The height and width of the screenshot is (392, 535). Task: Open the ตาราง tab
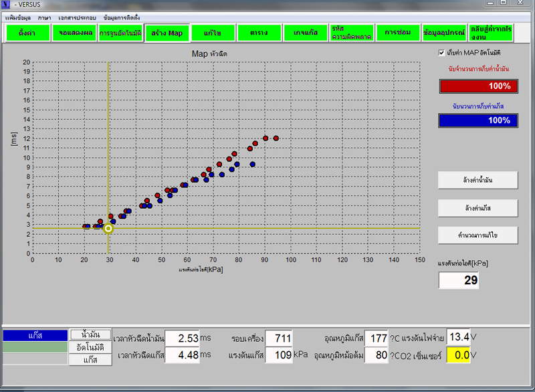click(x=259, y=33)
